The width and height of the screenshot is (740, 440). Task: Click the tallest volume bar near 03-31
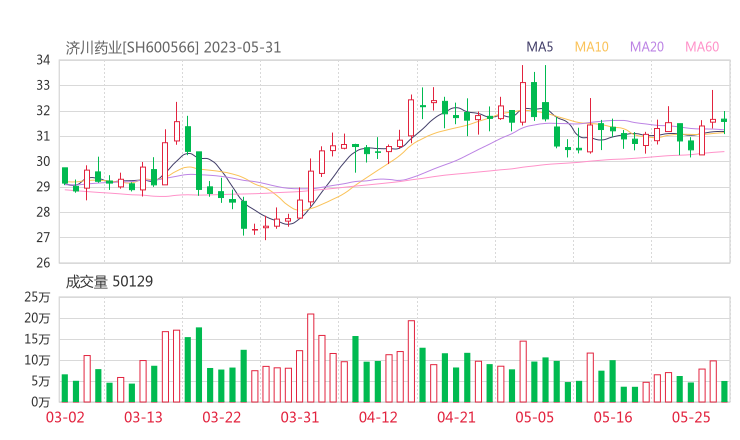[x=311, y=358]
